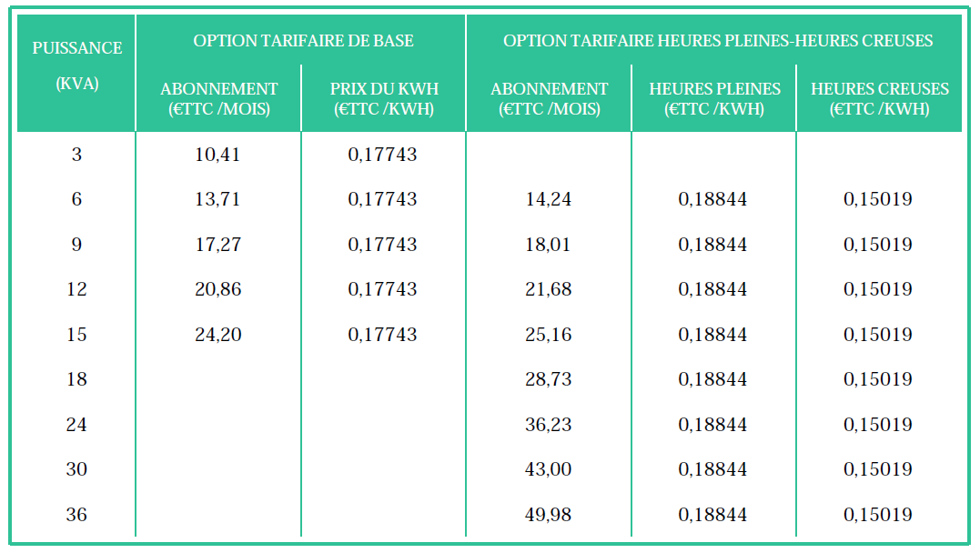Click the PRIX DU KWH column header
The height and width of the screenshot is (553, 980).
(383, 98)
